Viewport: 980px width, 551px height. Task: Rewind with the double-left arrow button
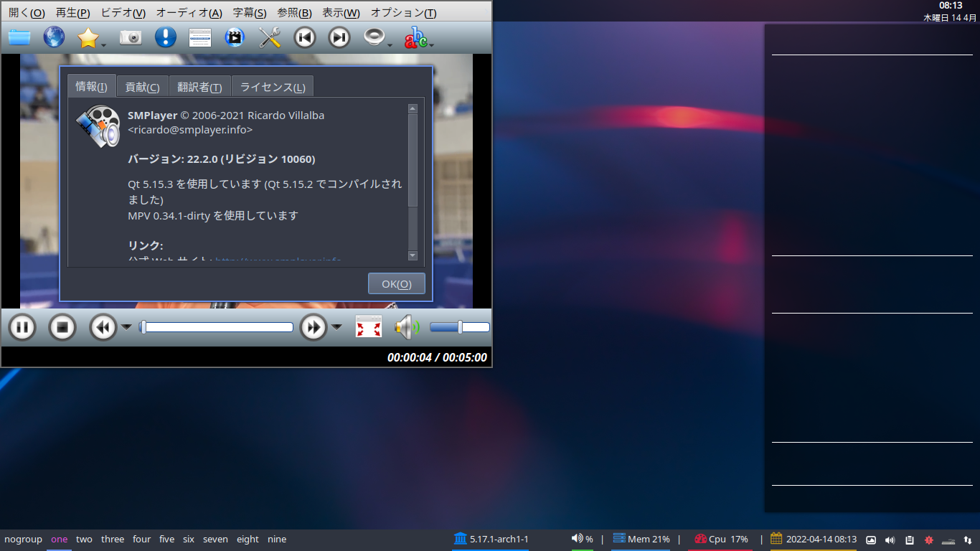click(x=103, y=328)
